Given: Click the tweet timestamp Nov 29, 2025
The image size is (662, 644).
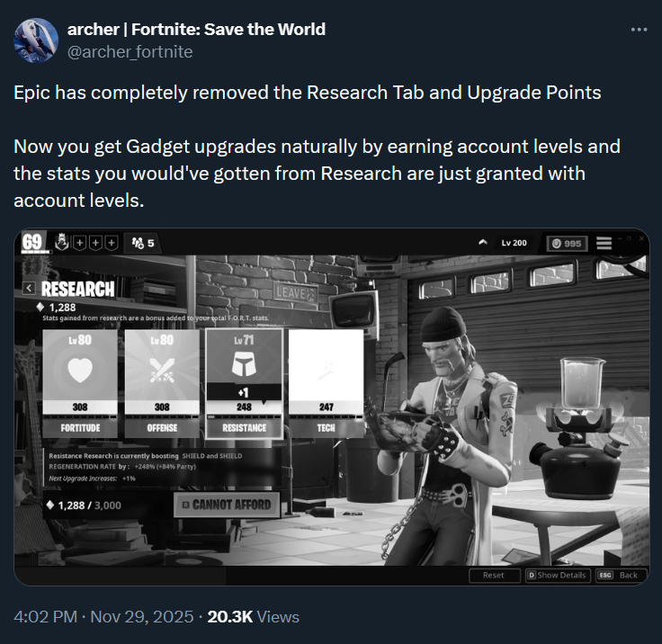Looking at the screenshot, I should pos(142,616).
